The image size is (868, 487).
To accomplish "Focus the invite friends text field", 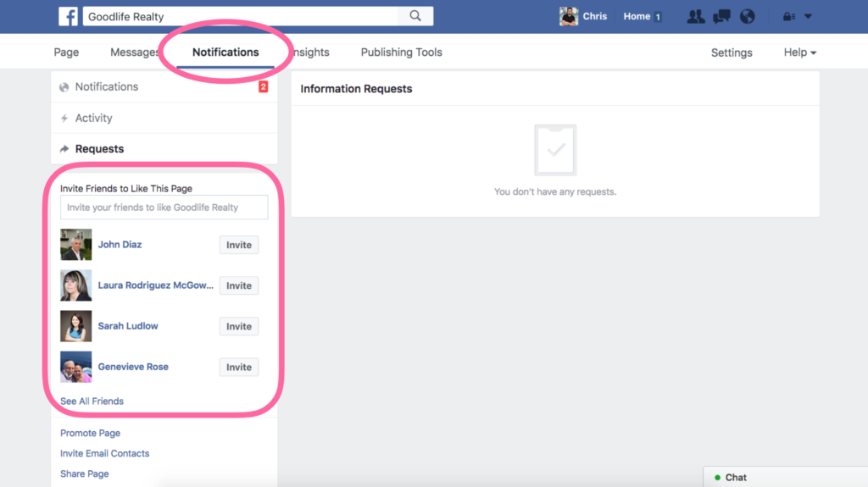I will [x=164, y=208].
